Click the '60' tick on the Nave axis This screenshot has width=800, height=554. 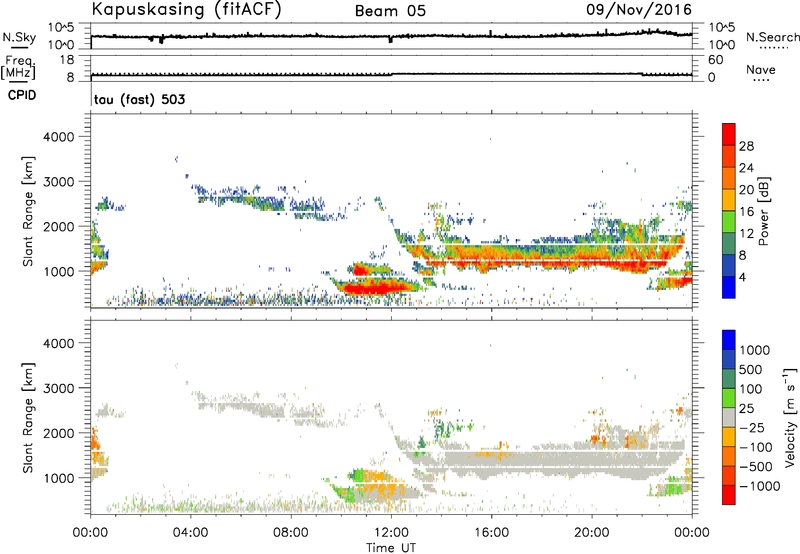[x=715, y=60]
